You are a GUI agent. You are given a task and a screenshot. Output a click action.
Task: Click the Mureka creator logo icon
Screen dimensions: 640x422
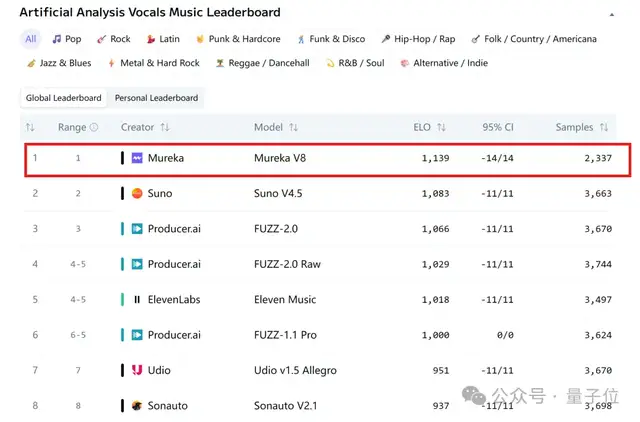137,158
